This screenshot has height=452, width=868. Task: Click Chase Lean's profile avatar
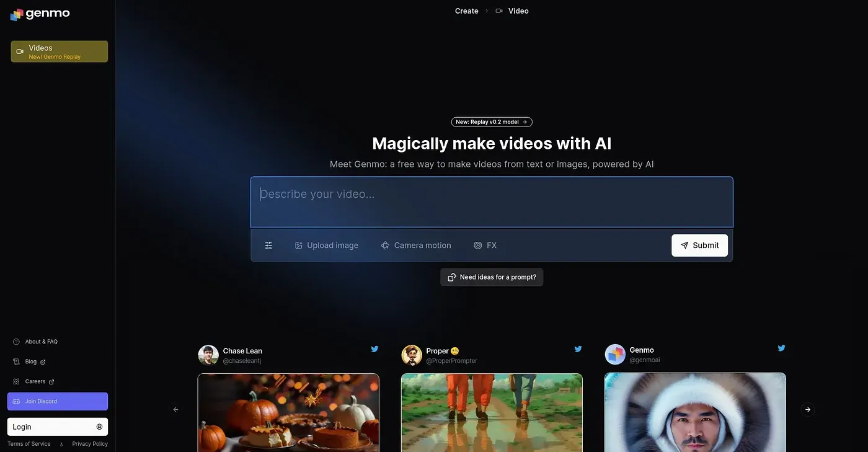click(208, 355)
